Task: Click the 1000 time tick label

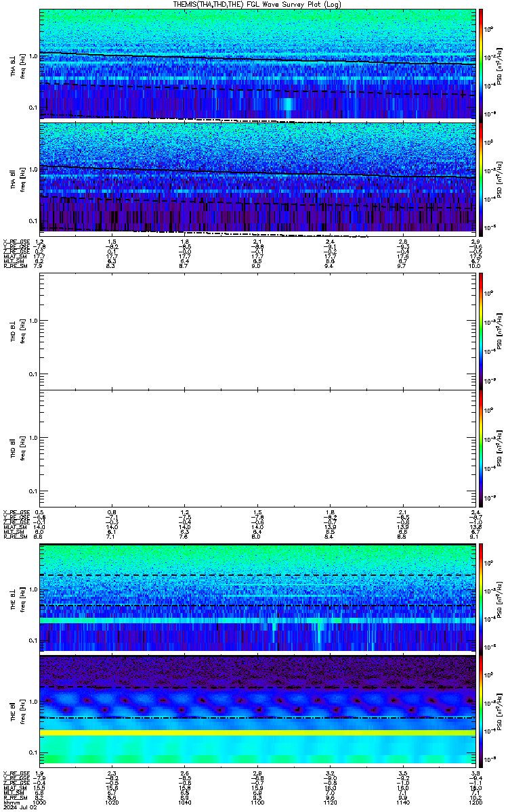Action: 40,803
